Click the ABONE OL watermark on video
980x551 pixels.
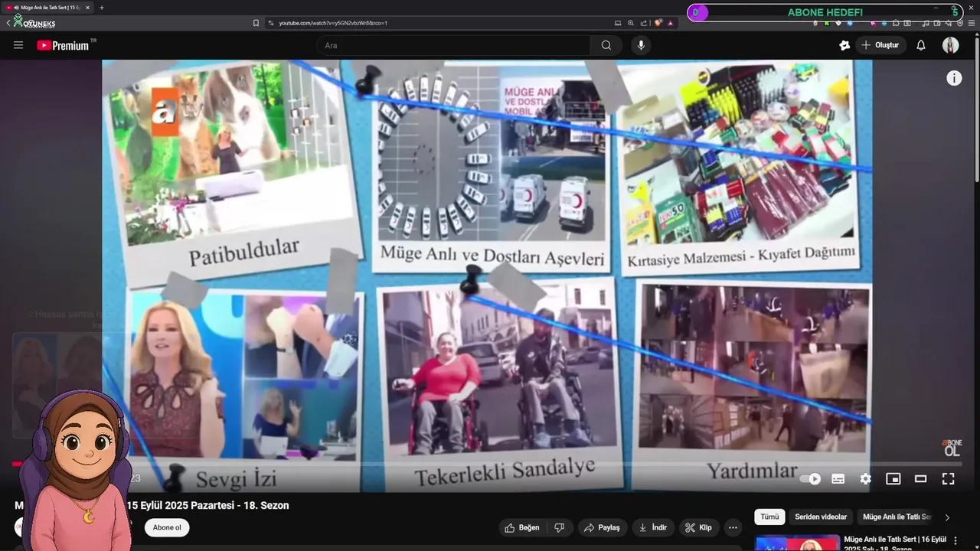click(x=952, y=448)
